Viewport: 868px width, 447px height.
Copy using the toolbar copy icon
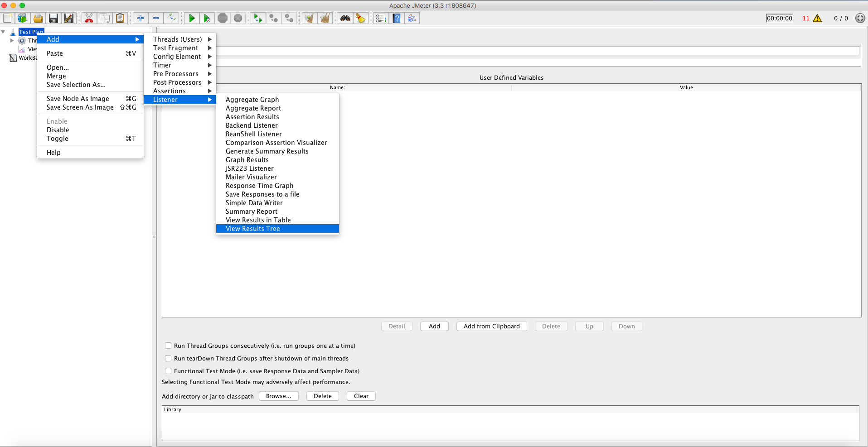pos(105,18)
